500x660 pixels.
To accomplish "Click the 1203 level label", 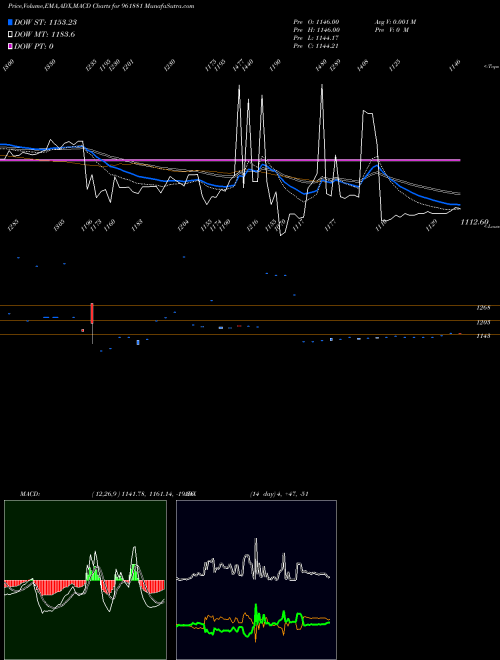I will [x=483, y=322].
